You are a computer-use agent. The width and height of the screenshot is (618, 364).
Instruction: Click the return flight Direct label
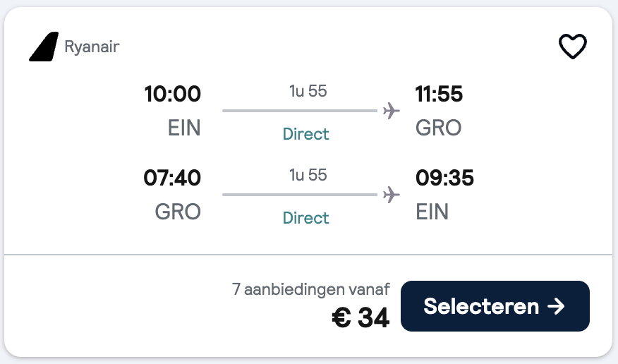tap(306, 218)
